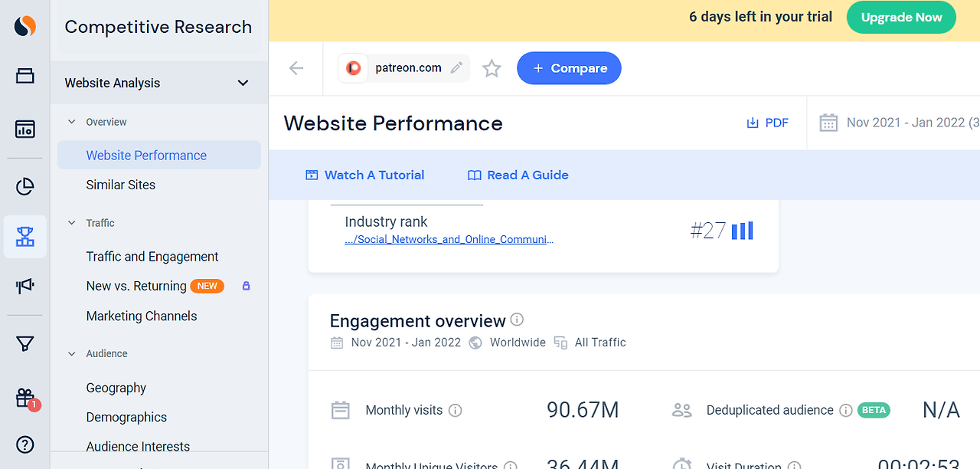The height and width of the screenshot is (469, 980).
Task: Click the calendar icon beside date range
Action: point(828,123)
